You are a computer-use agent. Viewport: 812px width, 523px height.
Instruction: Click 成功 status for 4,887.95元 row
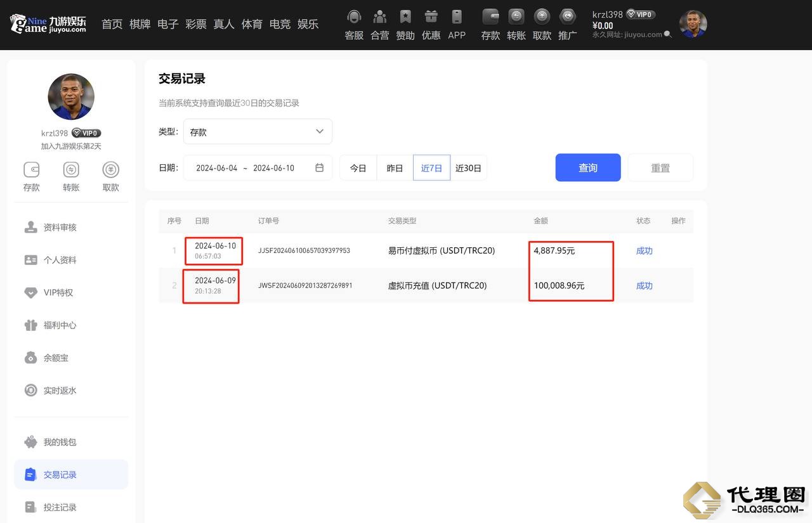[x=645, y=251]
